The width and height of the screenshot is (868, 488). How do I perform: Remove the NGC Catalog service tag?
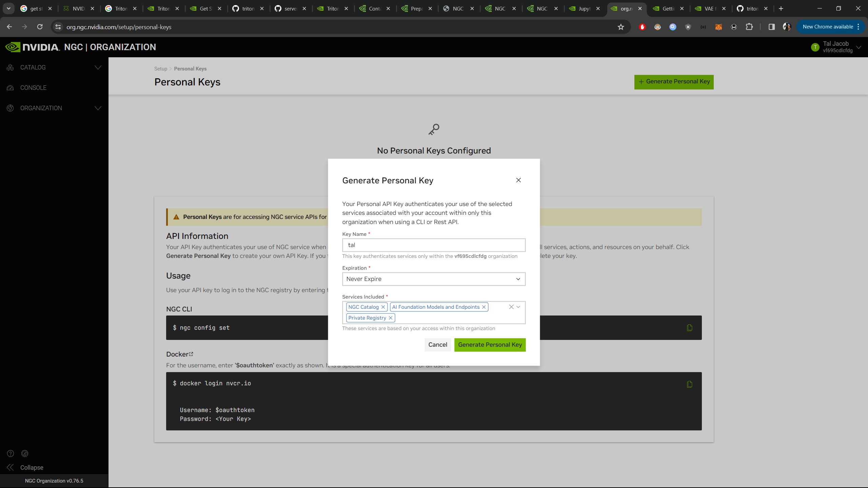383,307
